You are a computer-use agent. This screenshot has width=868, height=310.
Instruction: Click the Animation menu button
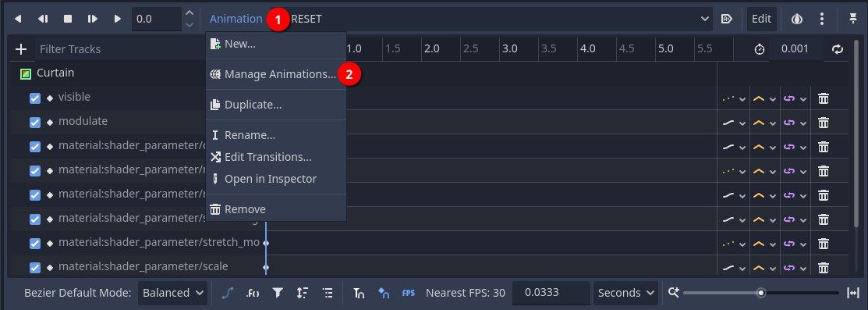click(x=236, y=19)
